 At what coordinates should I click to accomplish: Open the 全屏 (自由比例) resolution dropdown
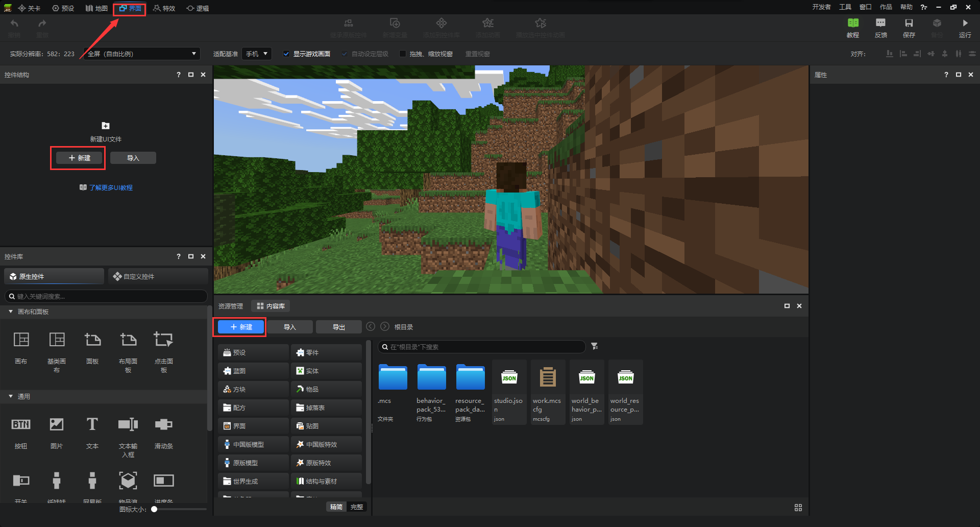[x=142, y=54]
